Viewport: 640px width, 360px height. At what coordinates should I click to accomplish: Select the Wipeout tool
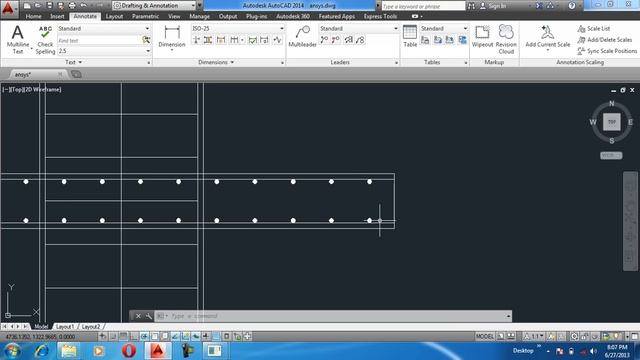[482, 36]
